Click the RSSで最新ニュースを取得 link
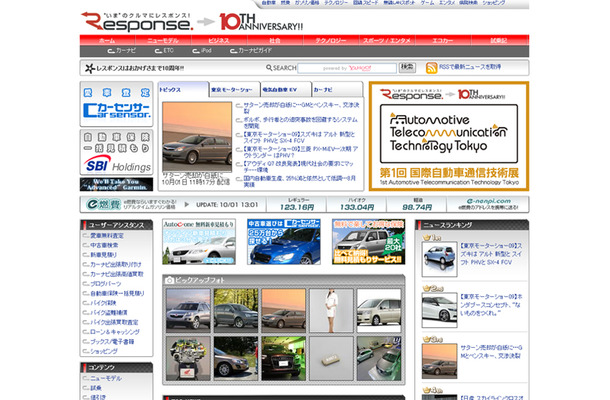This screenshot has width=610, height=400. pos(470,67)
